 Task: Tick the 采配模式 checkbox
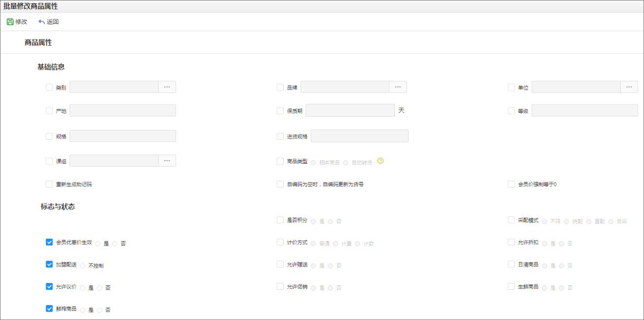click(x=511, y=220)
